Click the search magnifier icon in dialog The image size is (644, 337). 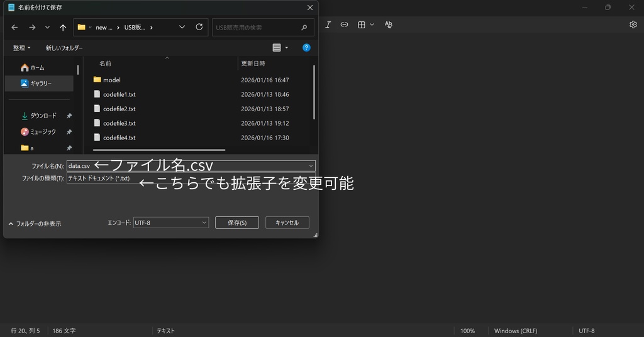click(x=304, y=28)
